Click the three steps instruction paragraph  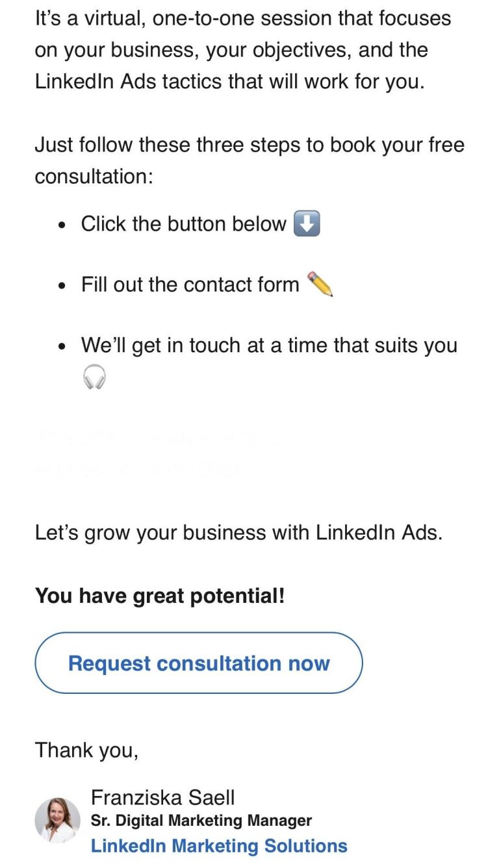pyautogui.click(x=249, y=160)
